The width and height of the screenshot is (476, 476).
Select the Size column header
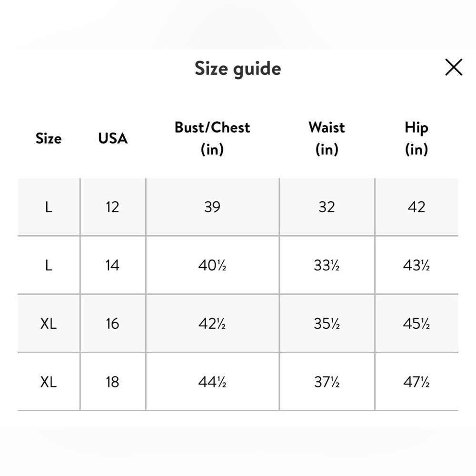49,139
